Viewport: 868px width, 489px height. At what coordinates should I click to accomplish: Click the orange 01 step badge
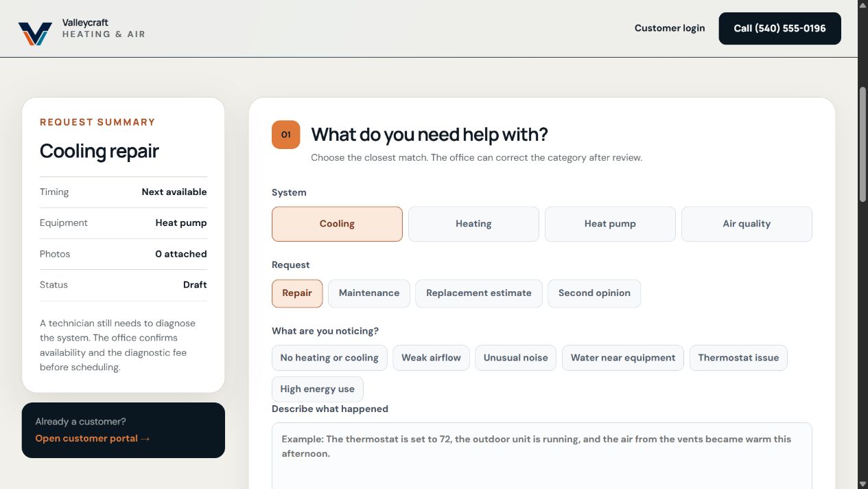coord(286,135)
